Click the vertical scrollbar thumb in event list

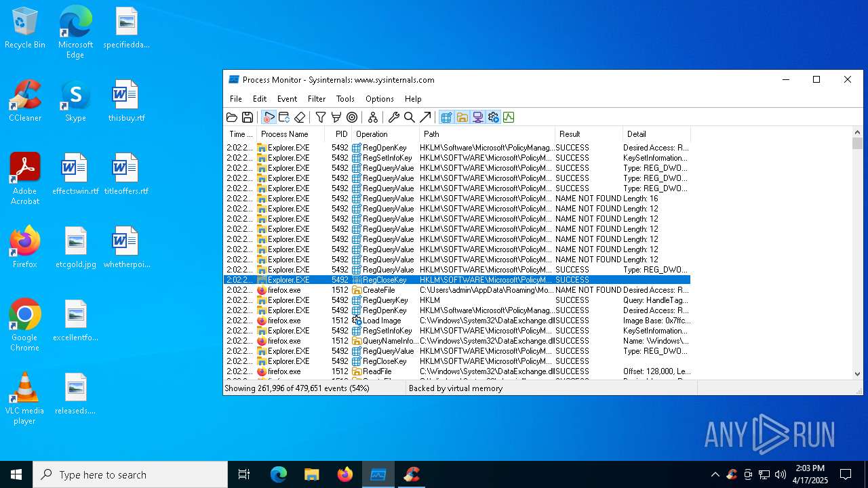857,144
